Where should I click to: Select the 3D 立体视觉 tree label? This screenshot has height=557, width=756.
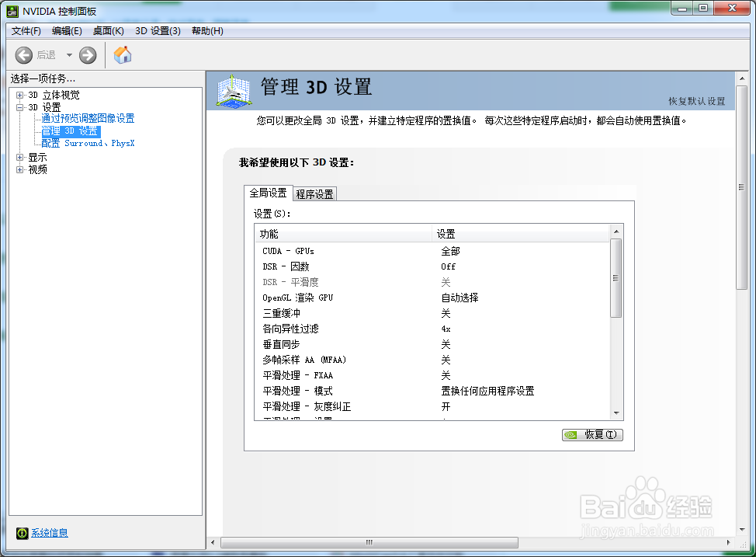(x=54, y=95)
